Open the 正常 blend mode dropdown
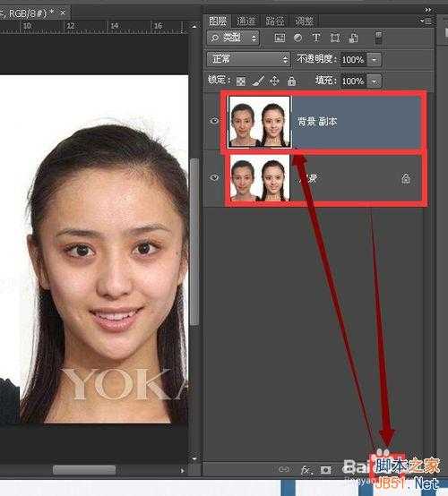The height and width of the screenshot is (496, 448). tap(248, 59)
